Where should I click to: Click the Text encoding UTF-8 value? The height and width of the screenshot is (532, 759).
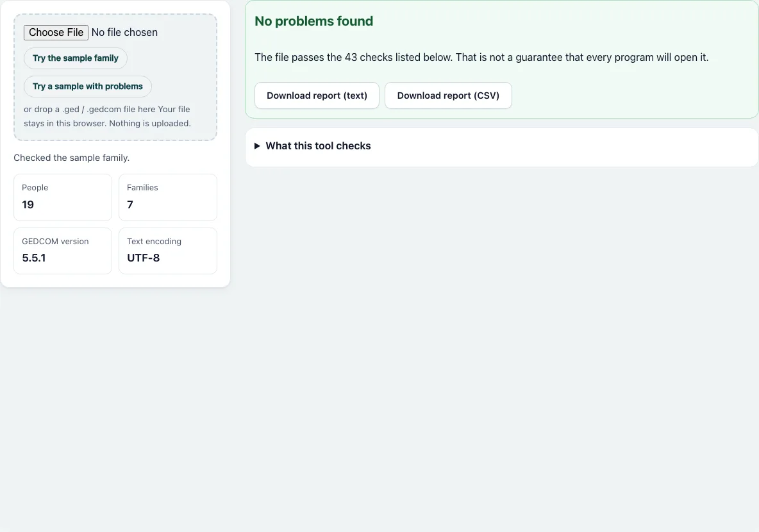144,258
